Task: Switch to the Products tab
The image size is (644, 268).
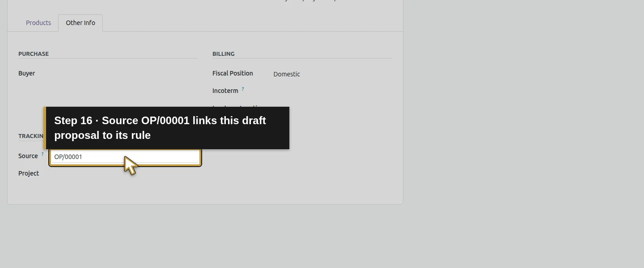Action: [38, 23]
